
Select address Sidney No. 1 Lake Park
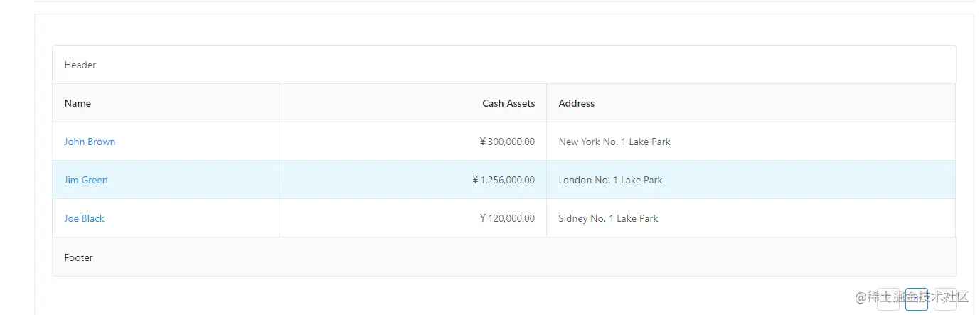tap(608, 218)
